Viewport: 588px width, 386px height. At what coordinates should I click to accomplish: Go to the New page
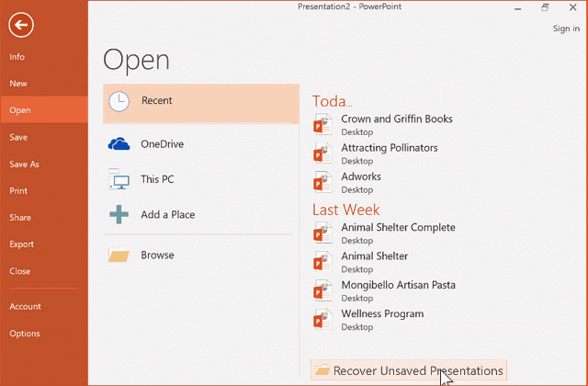(x=44, y=84)
